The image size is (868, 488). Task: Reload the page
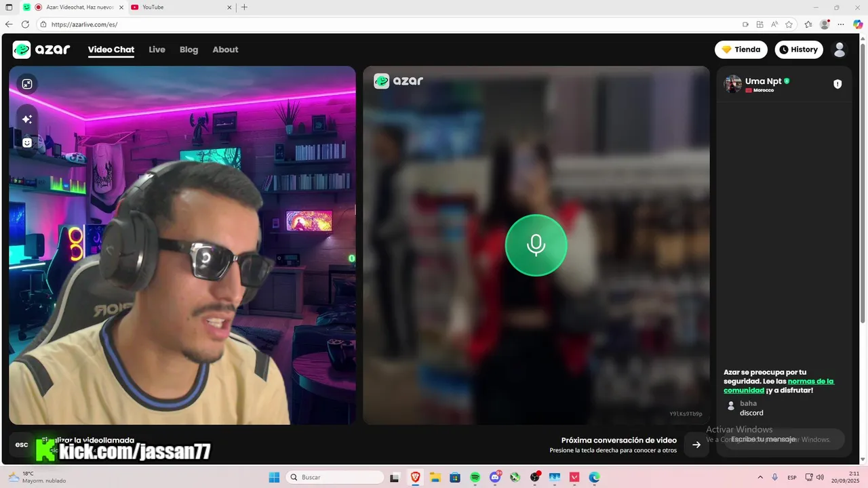pos(26,24)
